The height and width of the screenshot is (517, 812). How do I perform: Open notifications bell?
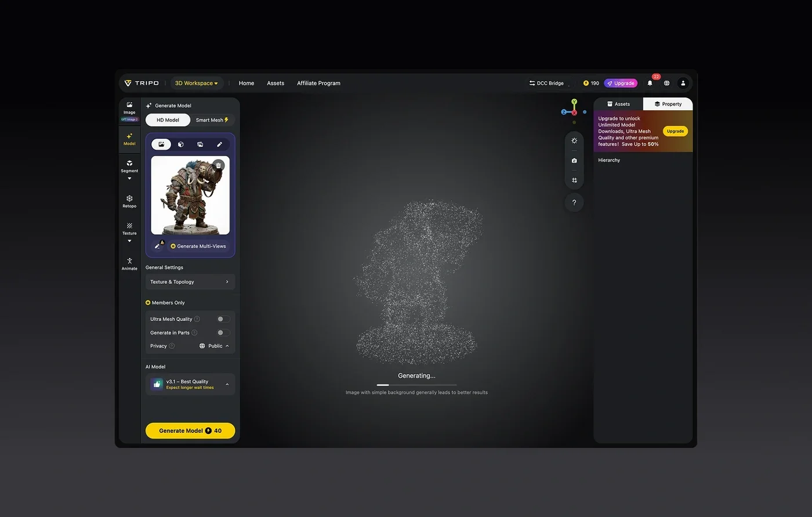[650, 83]
